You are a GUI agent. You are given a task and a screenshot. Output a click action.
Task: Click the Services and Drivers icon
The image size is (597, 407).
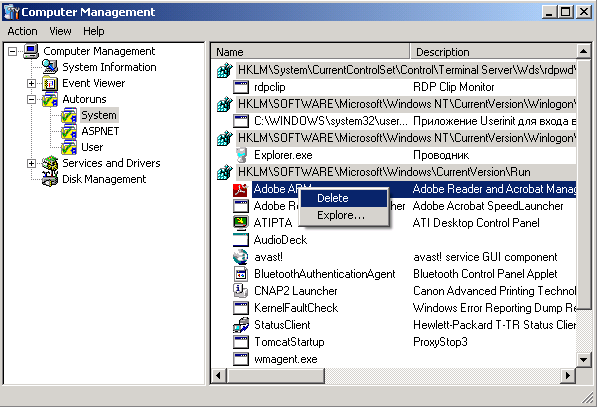[50, 163]
